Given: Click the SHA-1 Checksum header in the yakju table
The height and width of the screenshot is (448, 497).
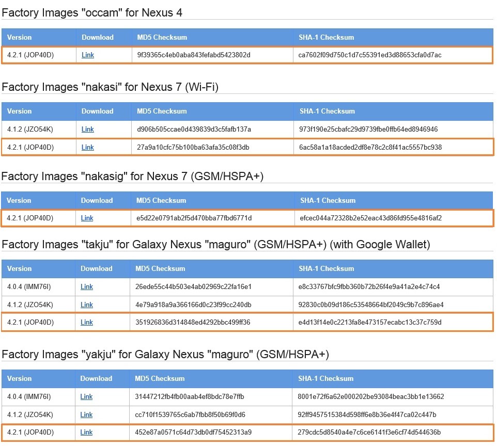Looking at the screenshot, I should click(325, 379).
